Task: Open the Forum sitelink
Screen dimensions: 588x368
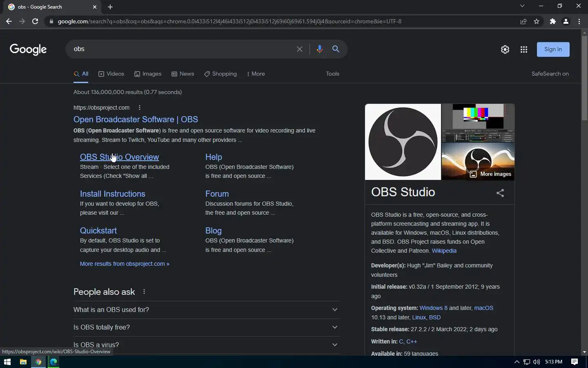Action: 217,194
